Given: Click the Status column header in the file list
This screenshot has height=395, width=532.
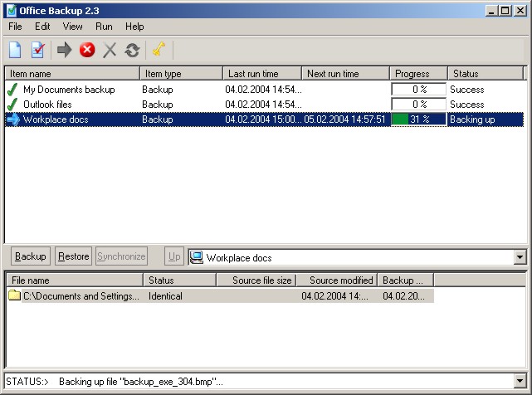Looking at the screenshot, I should [180, 280].
